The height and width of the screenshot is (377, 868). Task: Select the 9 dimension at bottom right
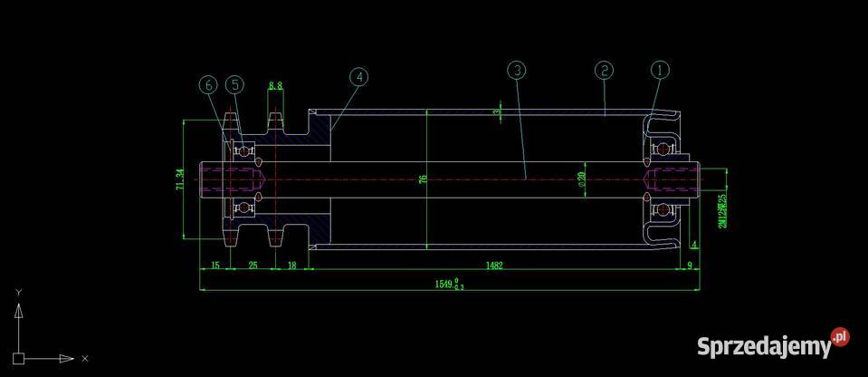(x=690, y=265)
